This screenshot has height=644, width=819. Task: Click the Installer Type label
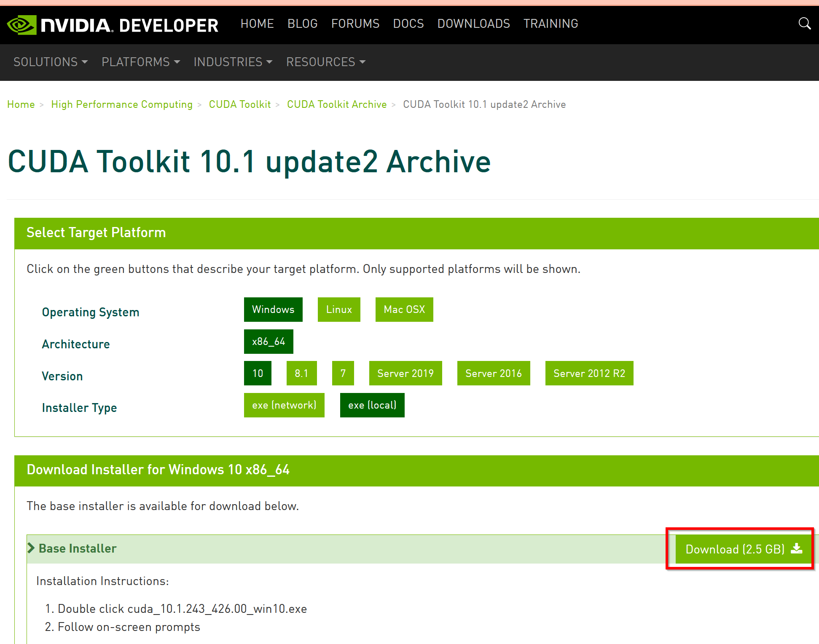click(79, 408)
